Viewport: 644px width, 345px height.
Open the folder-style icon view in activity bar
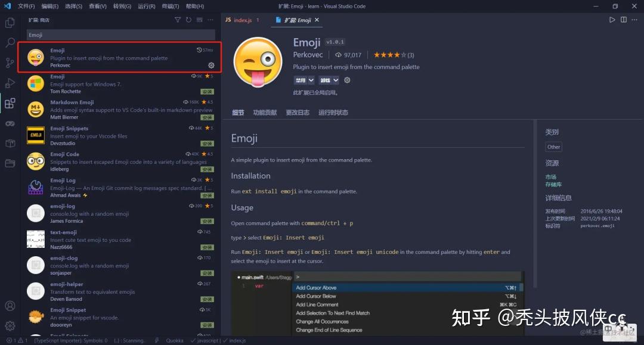(10, 163)
